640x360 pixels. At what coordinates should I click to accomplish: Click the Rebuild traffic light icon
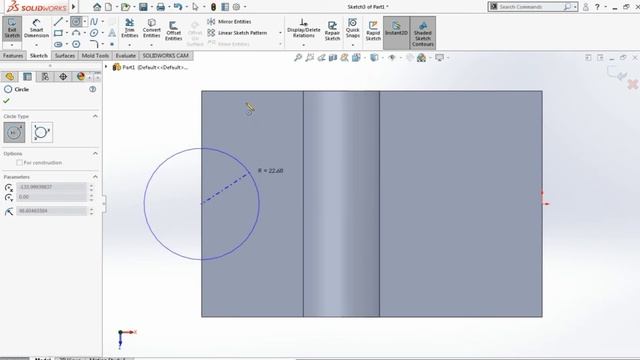[x=213, y=7]
